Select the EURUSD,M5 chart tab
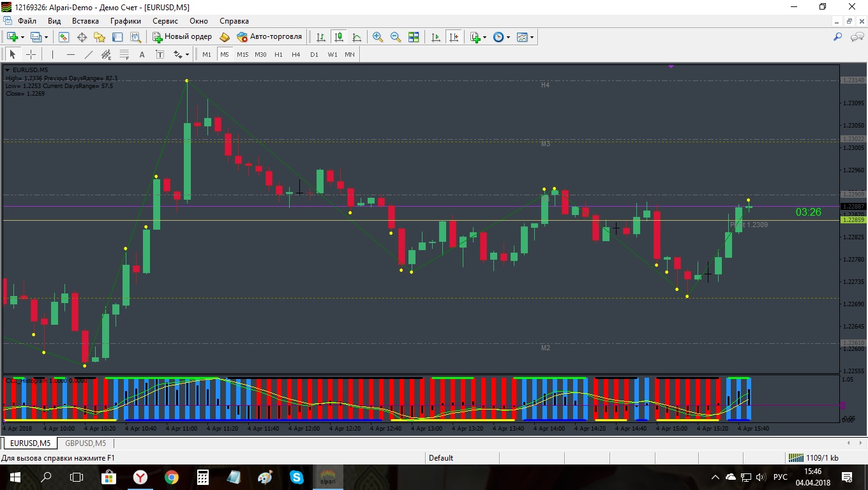The image size is (868, 490). (30, 443)
